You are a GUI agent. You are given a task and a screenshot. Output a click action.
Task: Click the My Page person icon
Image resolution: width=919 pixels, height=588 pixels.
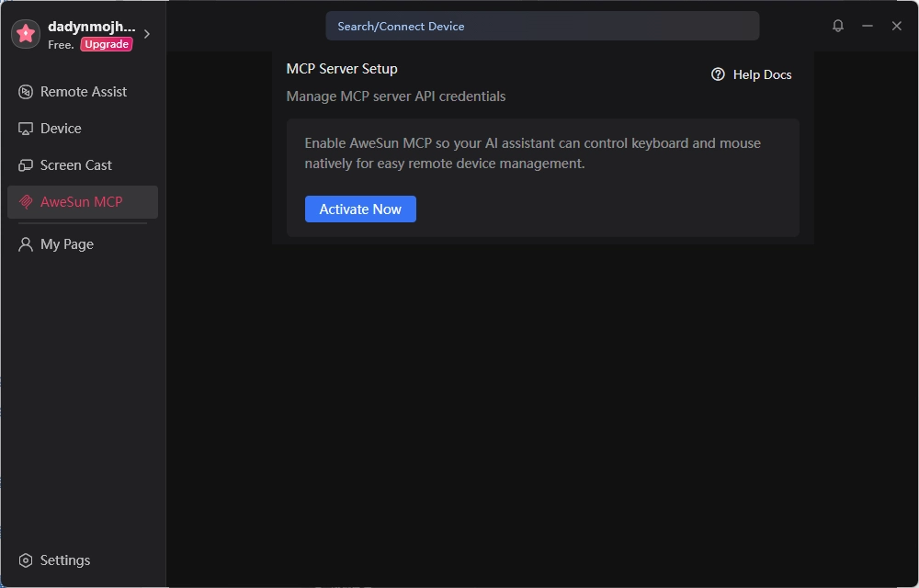point(25,244)
